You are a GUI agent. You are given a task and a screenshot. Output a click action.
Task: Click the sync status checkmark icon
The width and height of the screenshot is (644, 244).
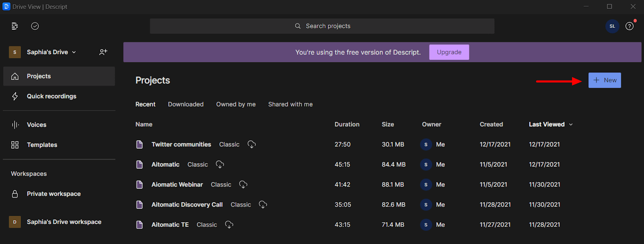(x=35, y=26)
